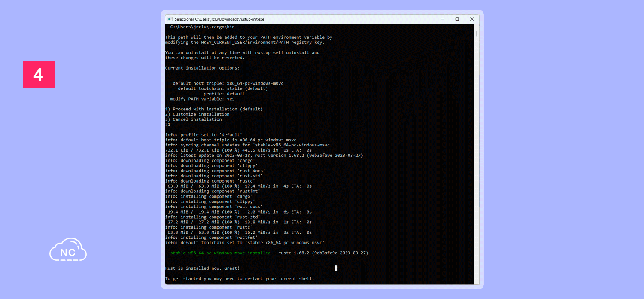Screen dimensions: 644x299
Task: Close the rustup-init.exe console window
Action: [x=471, y=19]
